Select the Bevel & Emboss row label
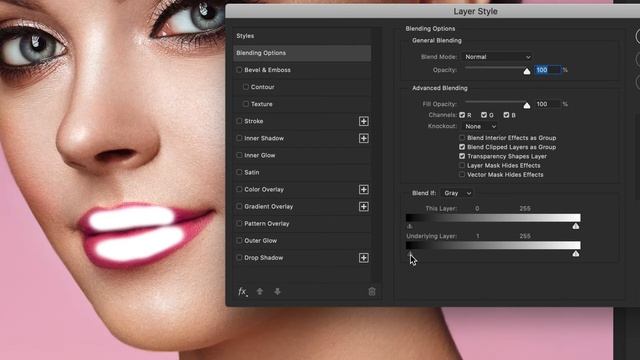 click(267, 70)
